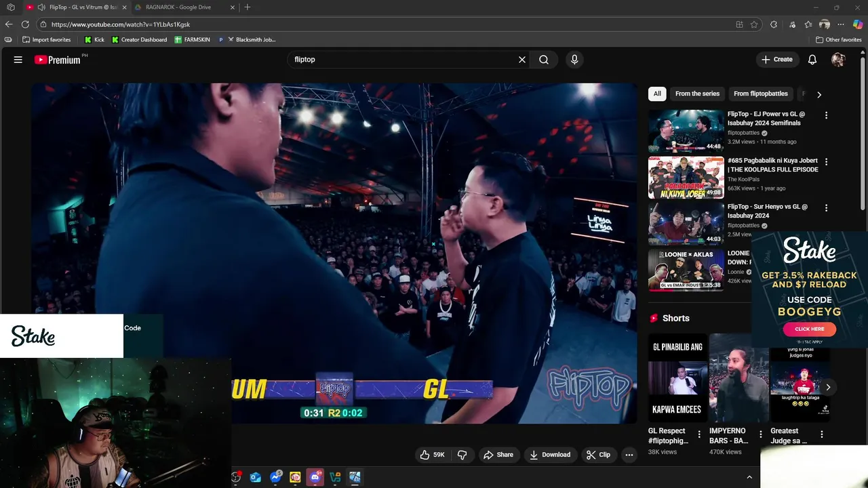Screen dimensions: 868x488
Task: Open the account avatar menu
Action: coord(838,60)
